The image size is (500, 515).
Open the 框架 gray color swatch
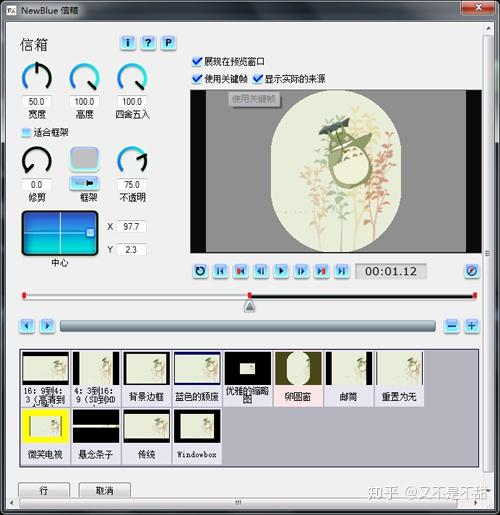84,159
